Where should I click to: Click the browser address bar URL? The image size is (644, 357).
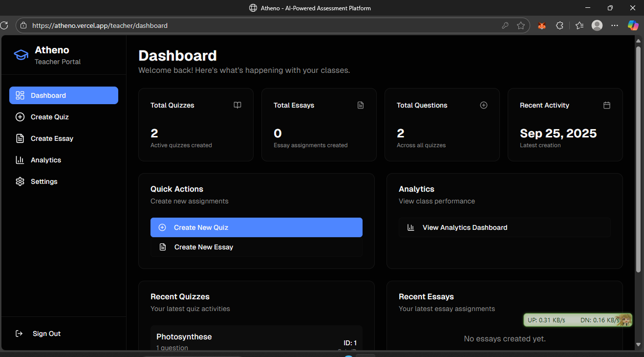(100, 25)
